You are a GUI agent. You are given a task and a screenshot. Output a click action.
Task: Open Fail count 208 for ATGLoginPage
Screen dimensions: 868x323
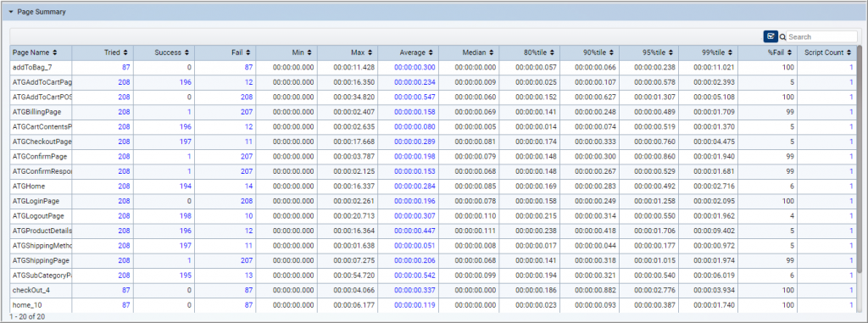coord(247,202)
